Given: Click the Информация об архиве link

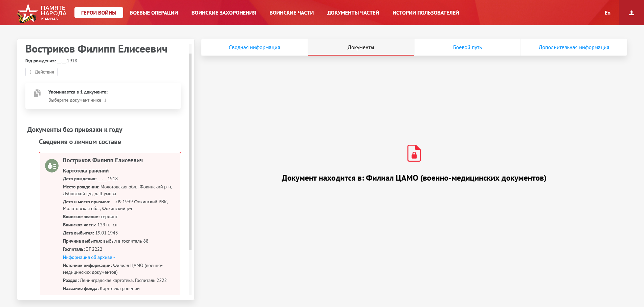Looking at the screenshot, I should (x=87, y=258).
